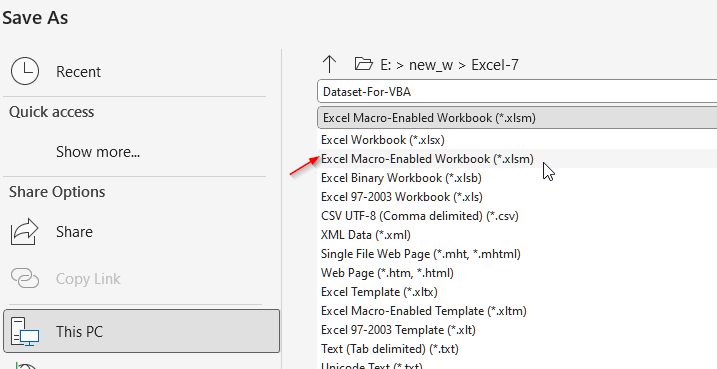
Task: Click the up arrow to go up a folder
Action: click(329, 64)
